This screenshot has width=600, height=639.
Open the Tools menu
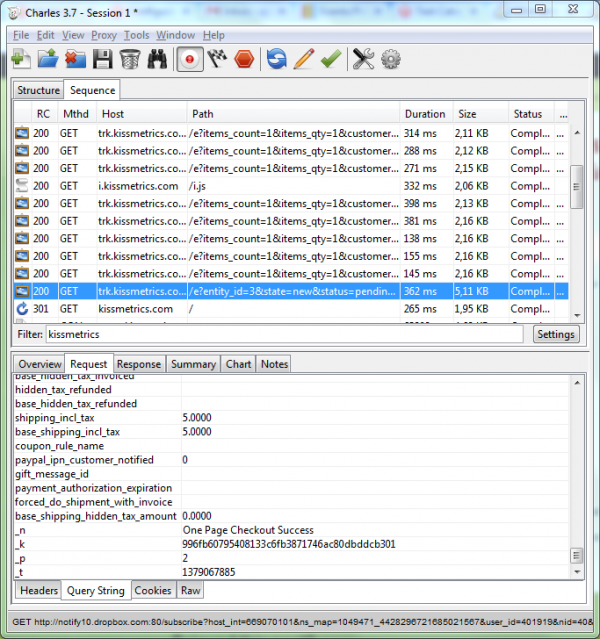pos(136,35)
